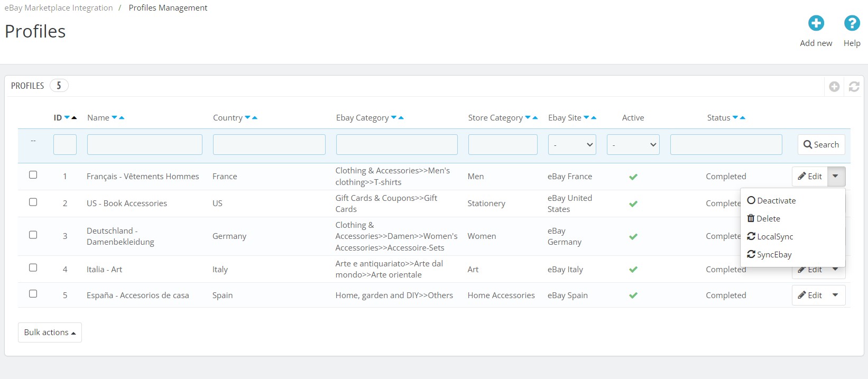
Task: Edit the Français - Vêtements Hommes profile
Action: point(809,177)
